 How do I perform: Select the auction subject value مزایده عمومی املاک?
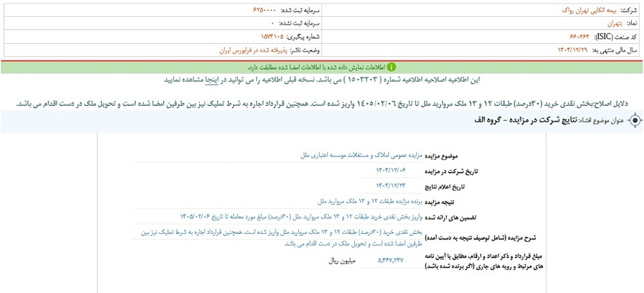click(362, 156)
